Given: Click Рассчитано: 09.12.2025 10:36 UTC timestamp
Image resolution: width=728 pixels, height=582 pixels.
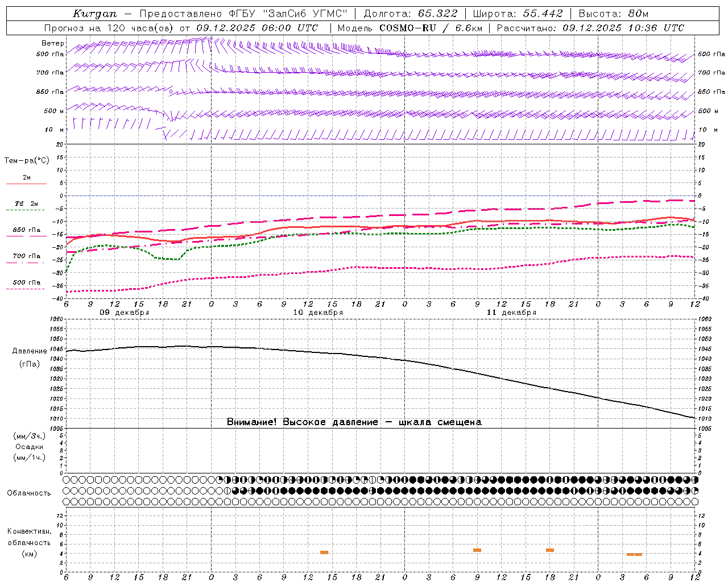Looking at the screenshot, I should (590, 28).
